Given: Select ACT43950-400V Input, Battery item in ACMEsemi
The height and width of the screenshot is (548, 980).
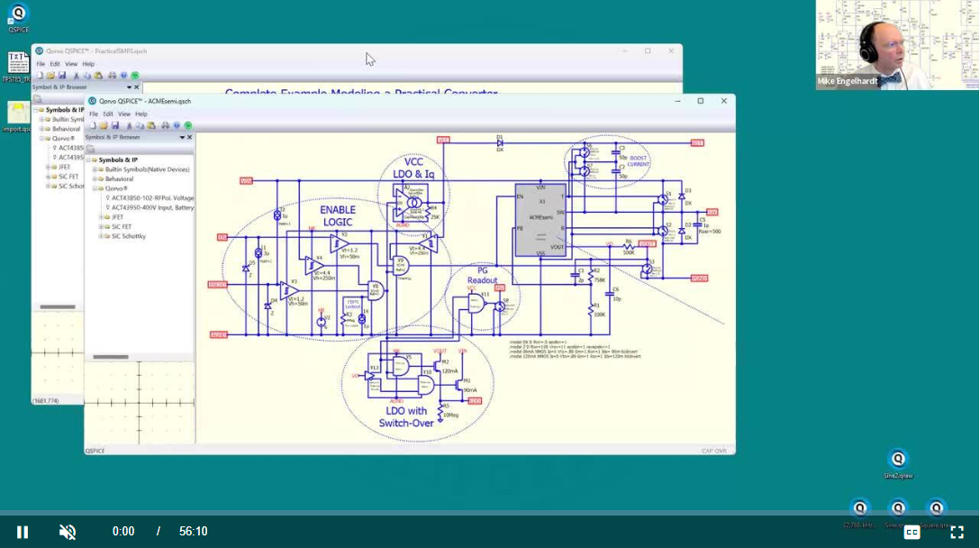Looking at the screenshot, I should coord(152,207).
